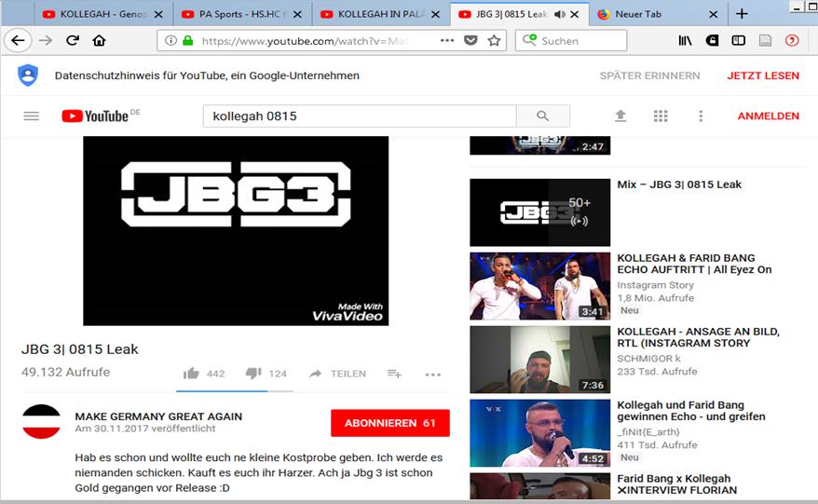Screen dimensions: 818x504
Task: Reload the current page
Action: coord(73,40)
